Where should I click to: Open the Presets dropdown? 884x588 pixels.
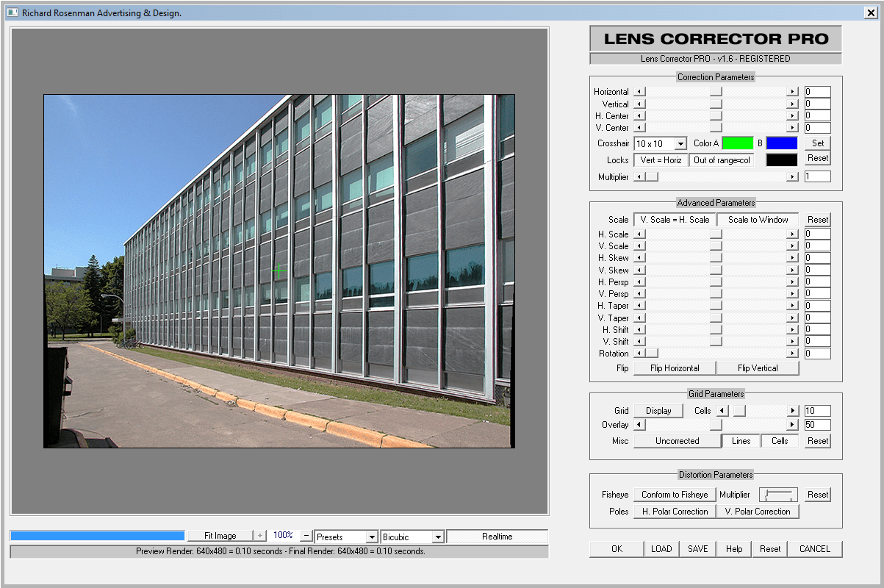coord(346,536)
